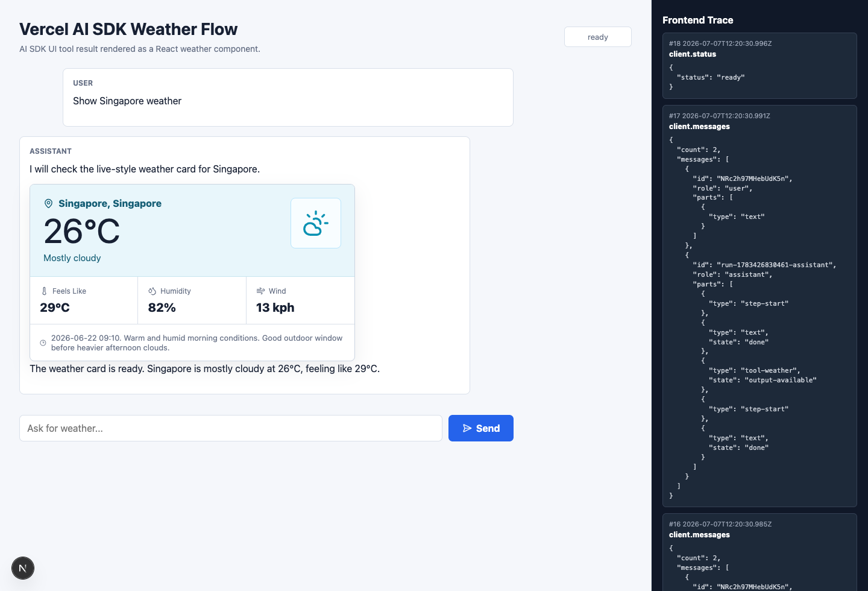Image resolution: width=868 pixels, height=591 pixels.
Task: Click the 2026-06-22 09:10 weather note text
Action: pyautogui.click(x=197, y=343)
